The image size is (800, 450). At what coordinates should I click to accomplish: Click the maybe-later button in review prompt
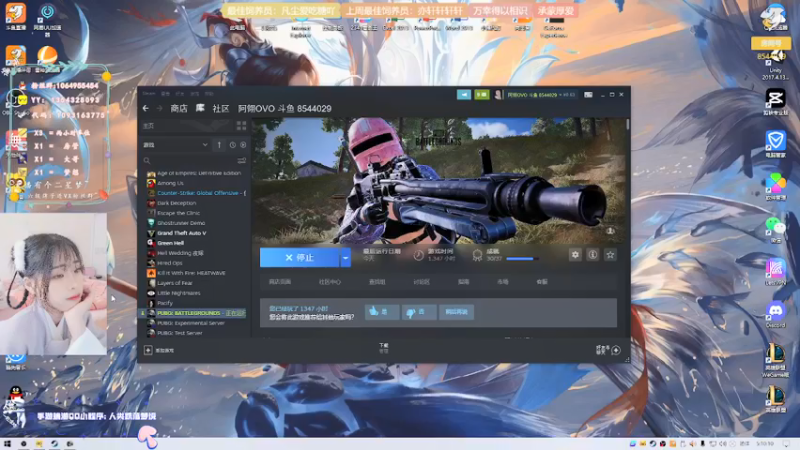pos(457,312)
